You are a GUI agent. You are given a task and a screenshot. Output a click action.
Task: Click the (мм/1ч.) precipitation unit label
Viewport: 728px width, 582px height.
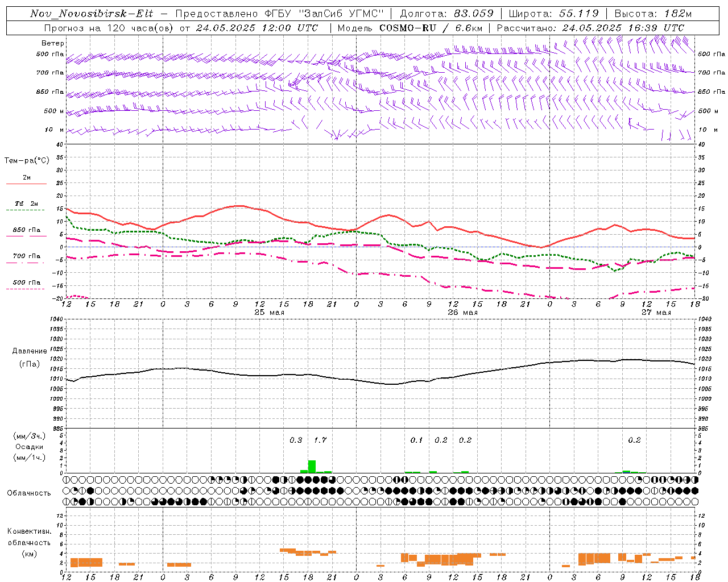click(x=30, y=458)
